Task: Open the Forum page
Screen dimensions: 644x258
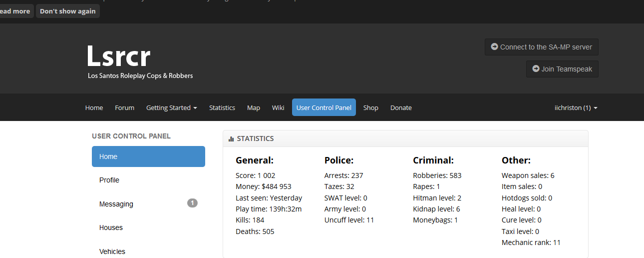Action: click(124, 107)
